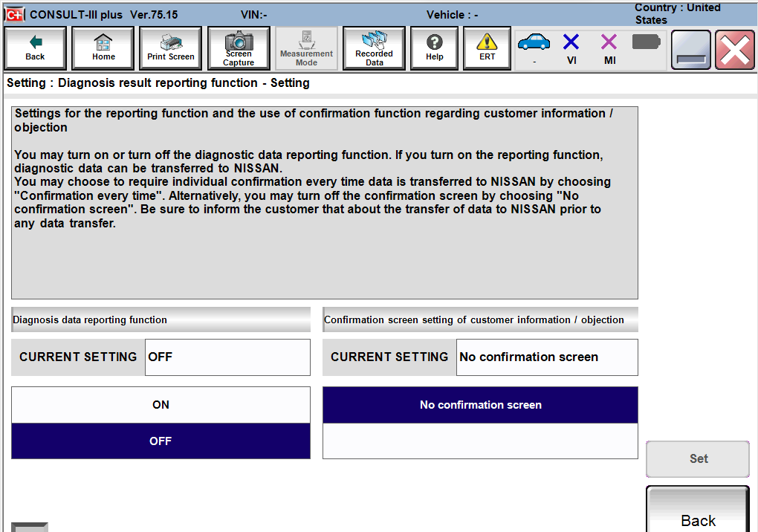Select OFF for diagnosis data reporting
This screenshot has width=758, height=532.
pos(161,441)
